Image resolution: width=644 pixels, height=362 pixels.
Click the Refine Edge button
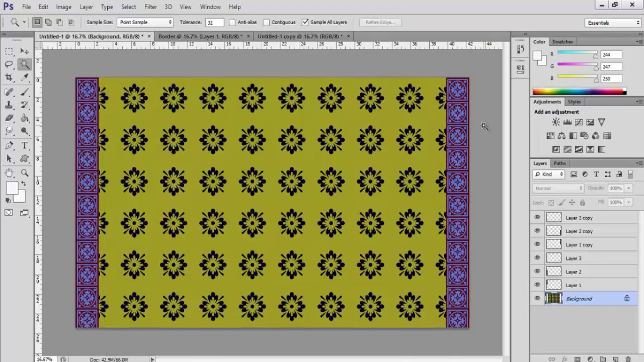[380, 22]
